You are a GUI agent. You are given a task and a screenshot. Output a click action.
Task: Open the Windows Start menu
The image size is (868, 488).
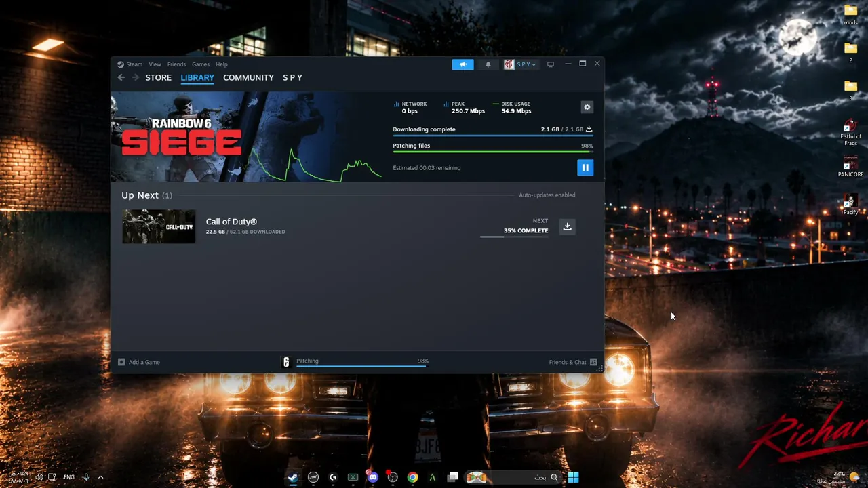pyautogui.click(x=573, y=477)
